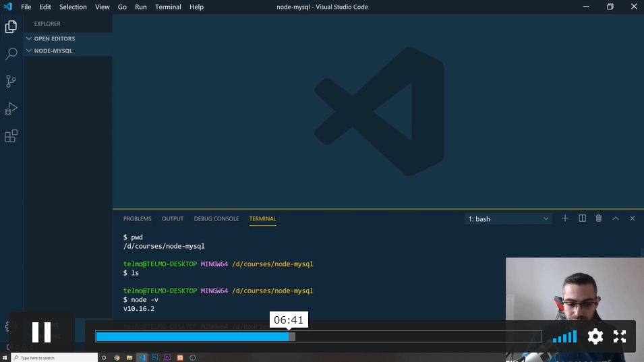
Task: Click the "$ pwd" terminal line
Action: pos(133,237)
